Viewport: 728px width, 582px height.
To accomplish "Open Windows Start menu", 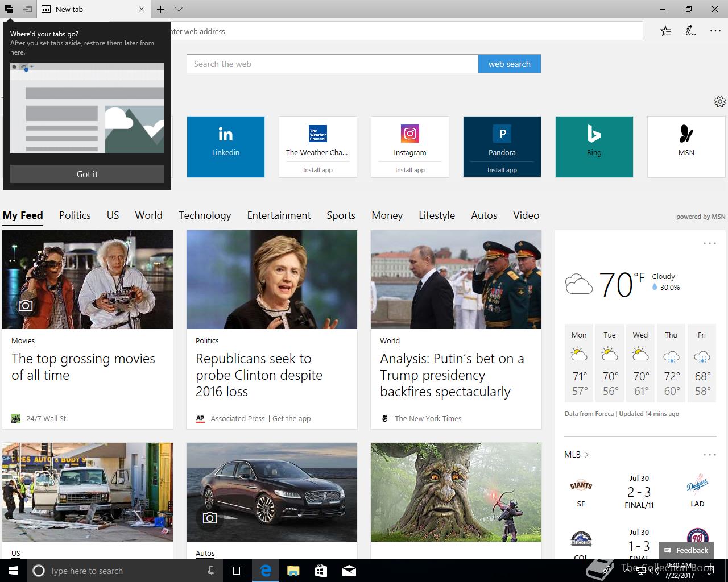I will 14,571.
